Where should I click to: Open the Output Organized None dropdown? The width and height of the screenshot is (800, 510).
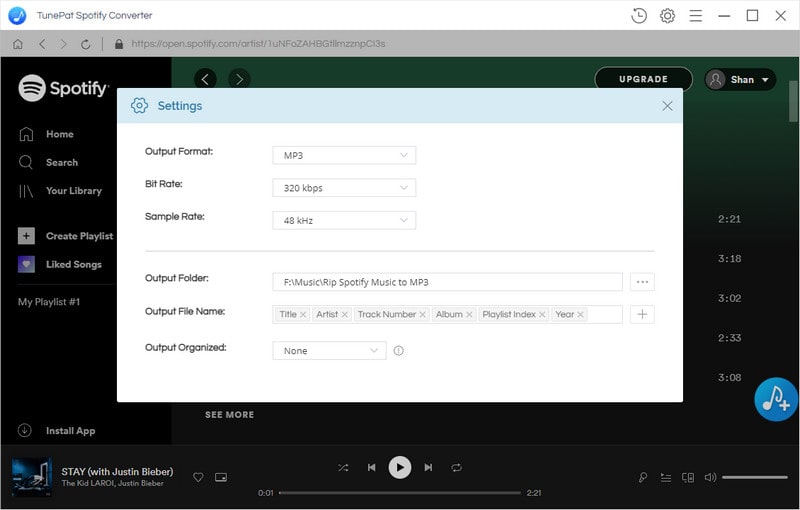(329, 350)
